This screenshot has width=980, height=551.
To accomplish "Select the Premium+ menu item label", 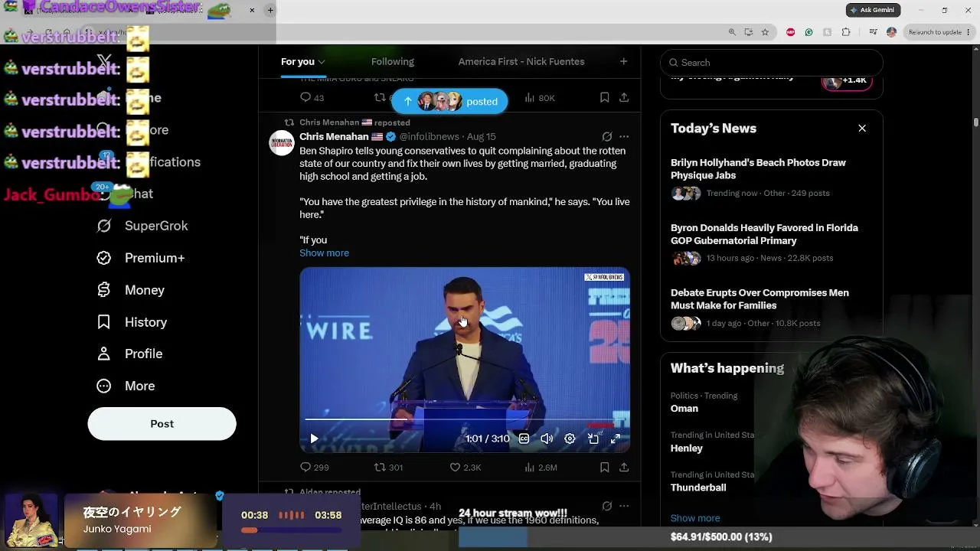I will click(x=155, y=258).
